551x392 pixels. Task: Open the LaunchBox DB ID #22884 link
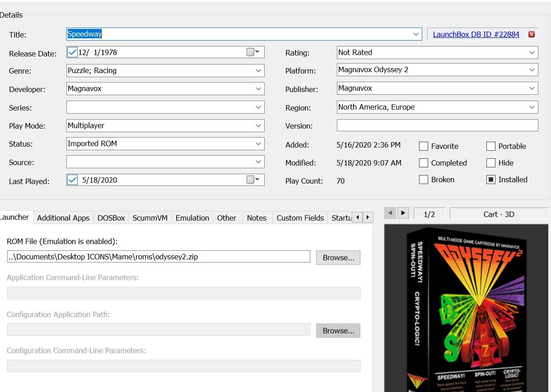tap(476, 34)
